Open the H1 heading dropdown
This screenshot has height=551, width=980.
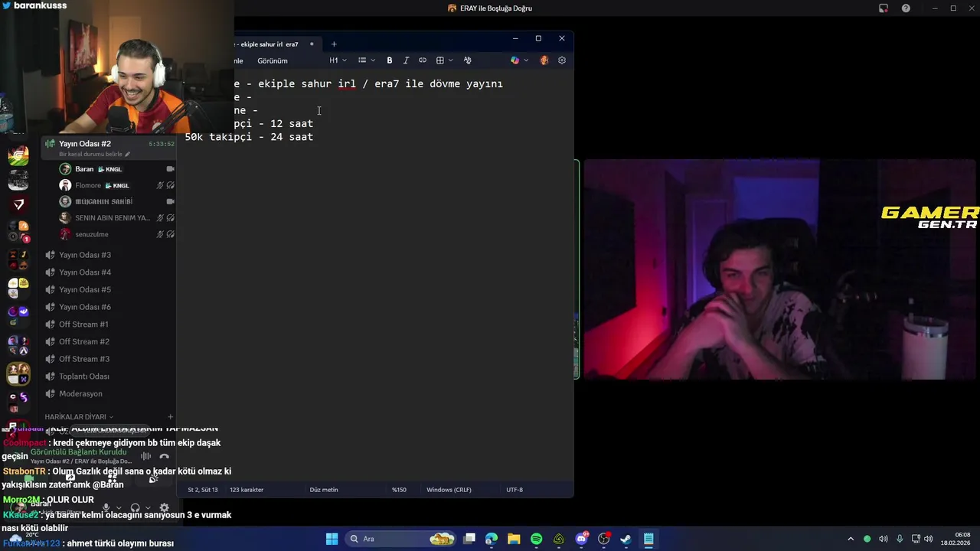tap(338, 60)
